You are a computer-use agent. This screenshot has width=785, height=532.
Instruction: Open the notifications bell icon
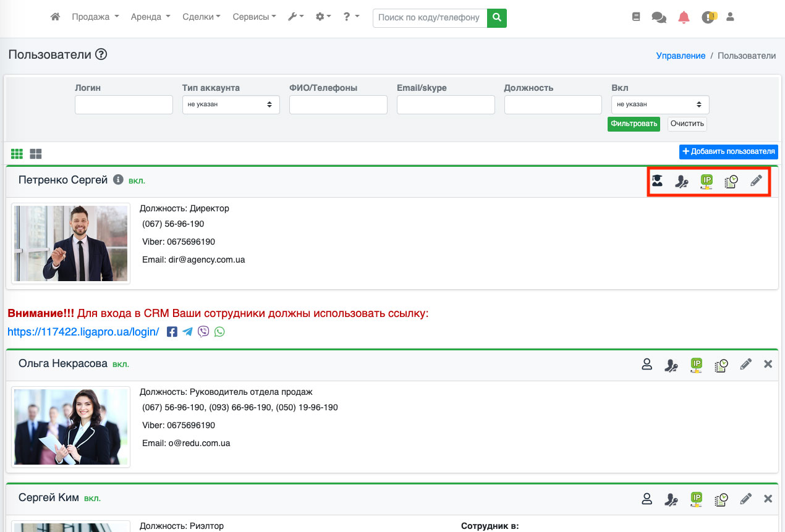[684, 17]
